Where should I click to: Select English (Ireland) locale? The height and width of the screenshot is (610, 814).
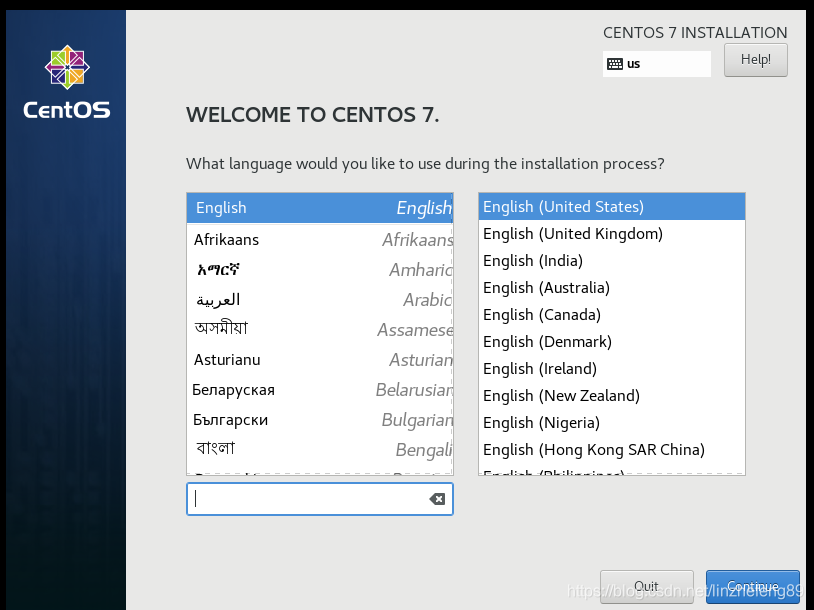pyautogui.click(x=612, y=369)
